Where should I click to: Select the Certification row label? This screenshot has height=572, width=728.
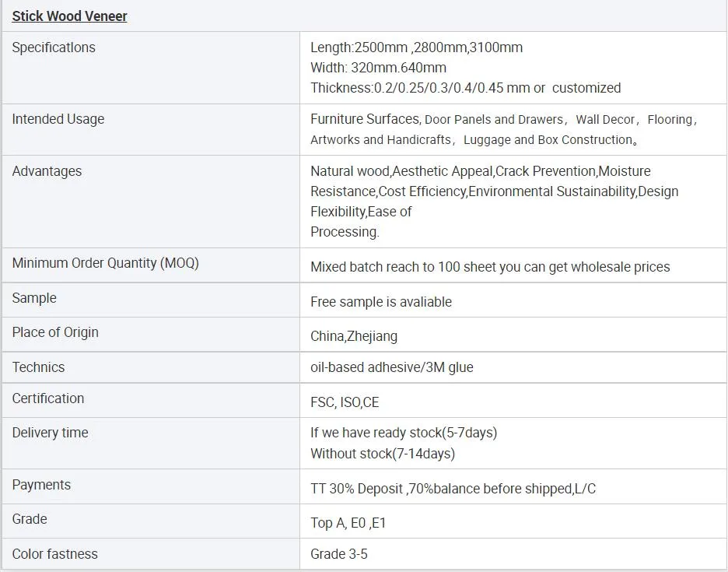[48, 398]
